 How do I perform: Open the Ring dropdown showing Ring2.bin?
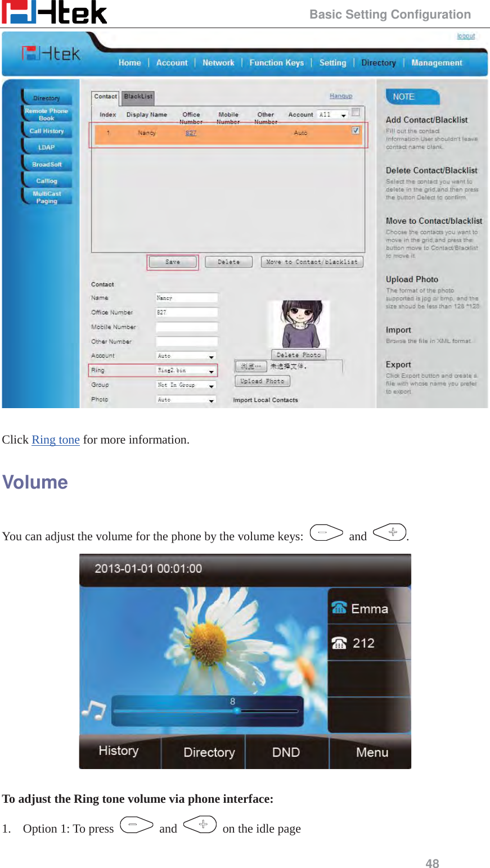211,370
